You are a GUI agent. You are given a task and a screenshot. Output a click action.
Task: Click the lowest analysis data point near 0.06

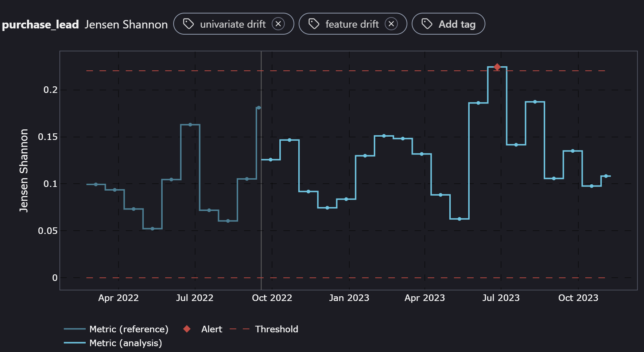(x=459, y=219)
